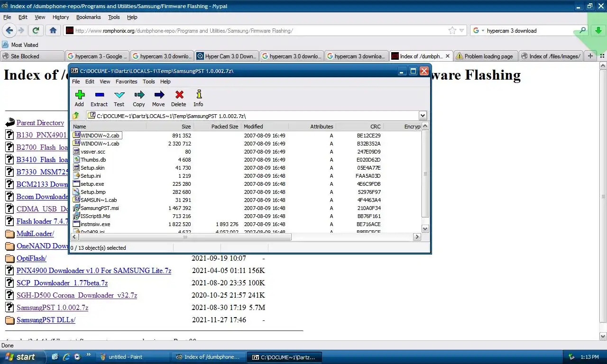Click Most Visited bookmark icon
Screen dimensions: 607x364
tap(5, 45)
